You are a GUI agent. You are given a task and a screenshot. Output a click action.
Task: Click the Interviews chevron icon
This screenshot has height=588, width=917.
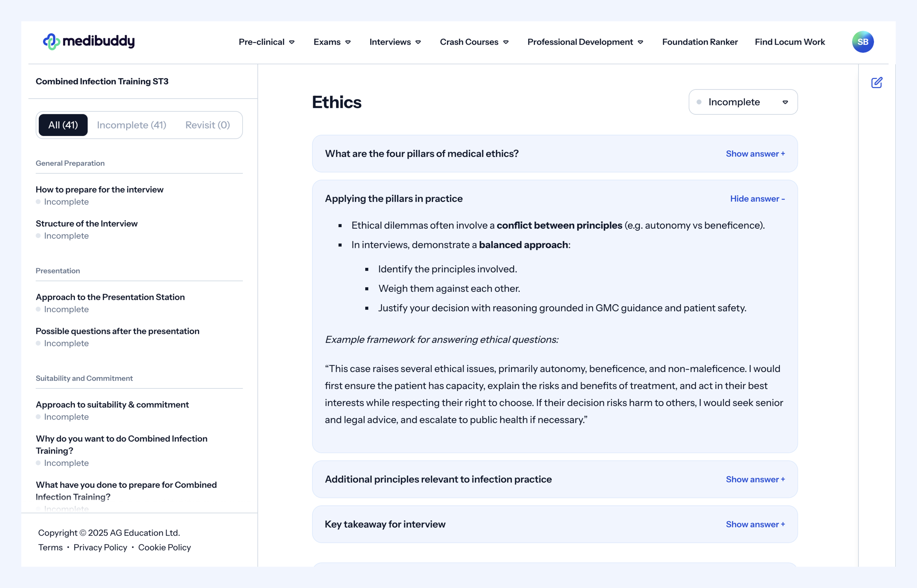click(x=418, y=43)
